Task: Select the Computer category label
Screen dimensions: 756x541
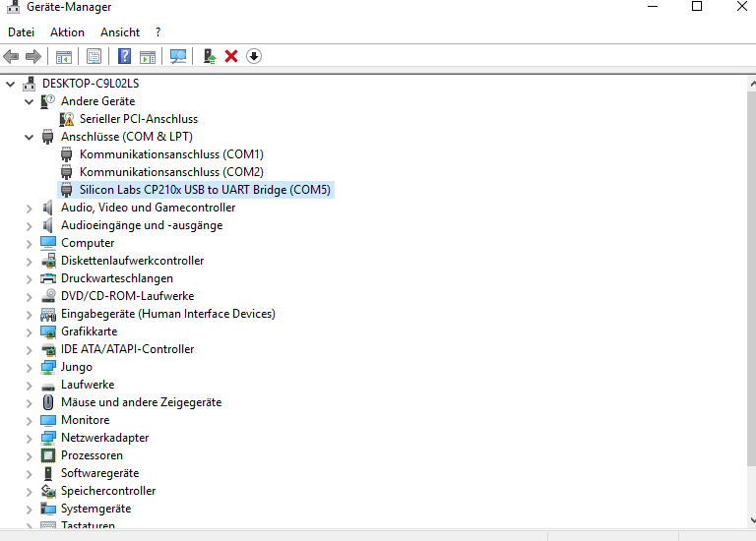Action: tap(88, 243)
